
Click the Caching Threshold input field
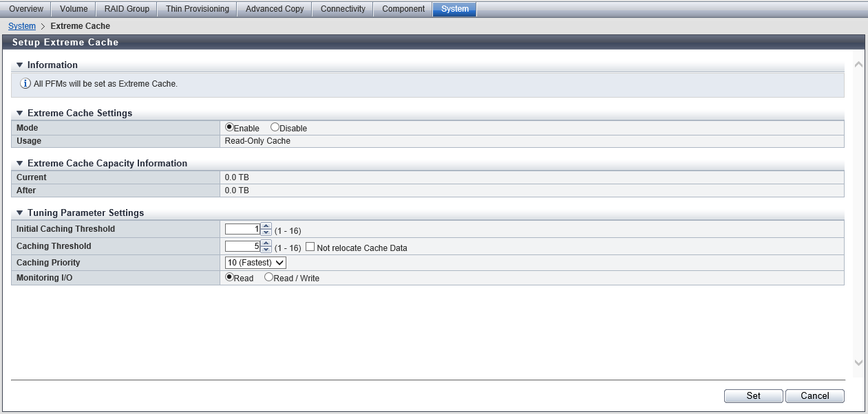pos(242,246)
